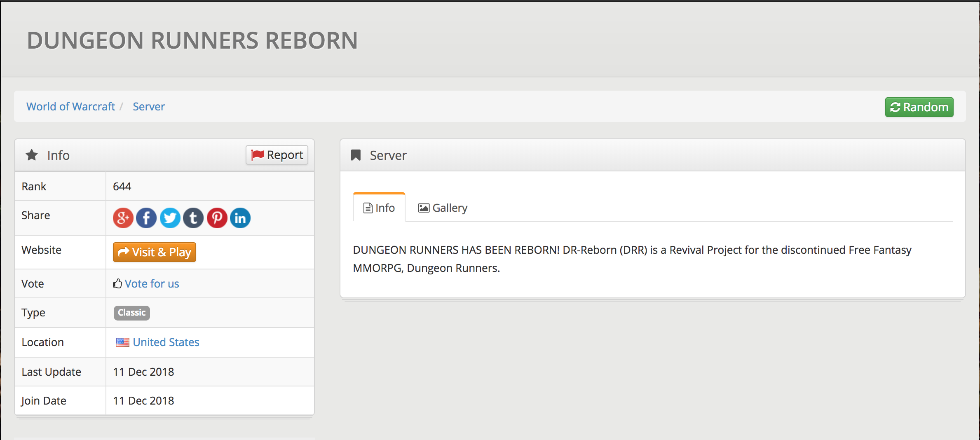Open the website via Visit & Play

click(154, 252)
